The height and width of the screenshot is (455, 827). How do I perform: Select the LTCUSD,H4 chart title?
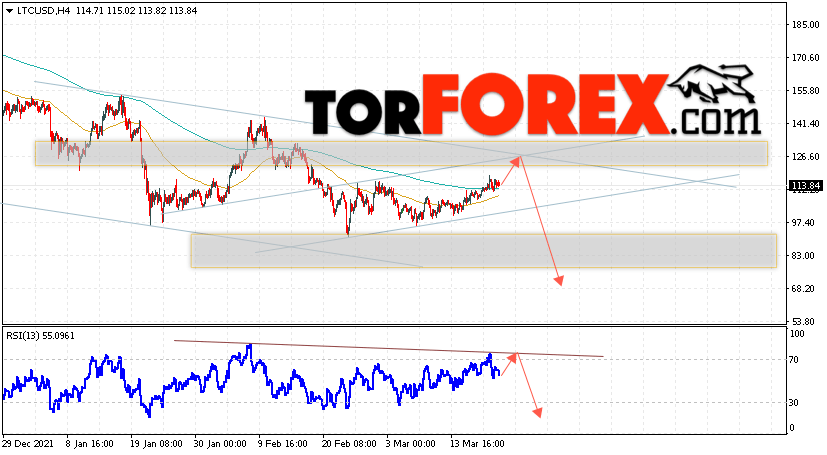tap(44, 11)
